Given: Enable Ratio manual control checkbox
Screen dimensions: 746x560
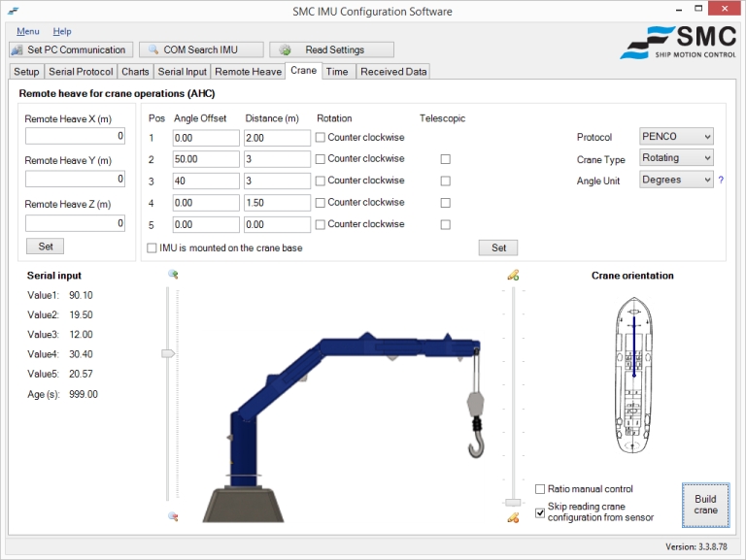Looking at the screenshot, I should point(540,489).
